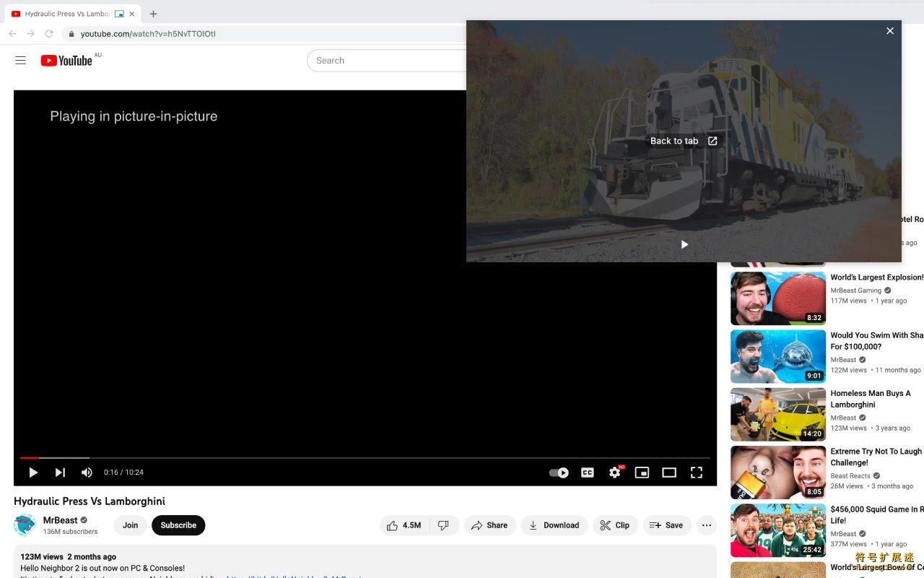Download the video
Image resolution: width=924 pixels, height=578 pixels.
(x=554, y=525)
